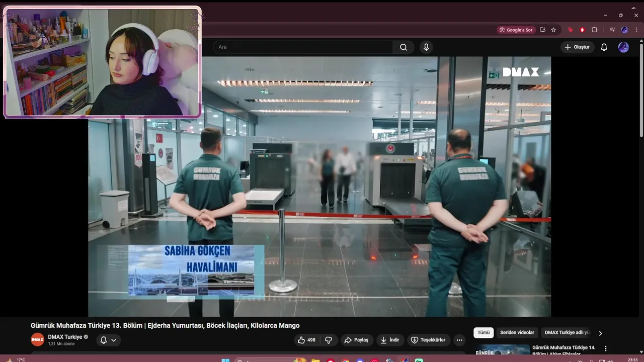Image resolution: width=644 pixels, height=362 pixels.
Task: Click the YouTube search magnifier button
Action: [x=404, y=47]
